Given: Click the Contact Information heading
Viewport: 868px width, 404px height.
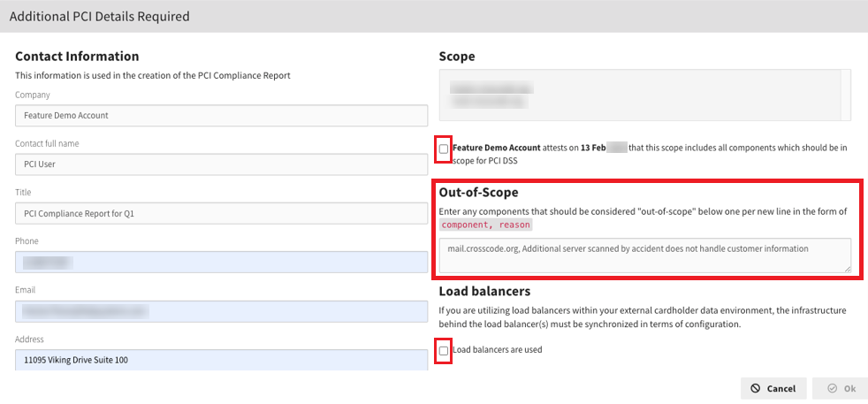Looking at the screenshot, I should [77, 57].
